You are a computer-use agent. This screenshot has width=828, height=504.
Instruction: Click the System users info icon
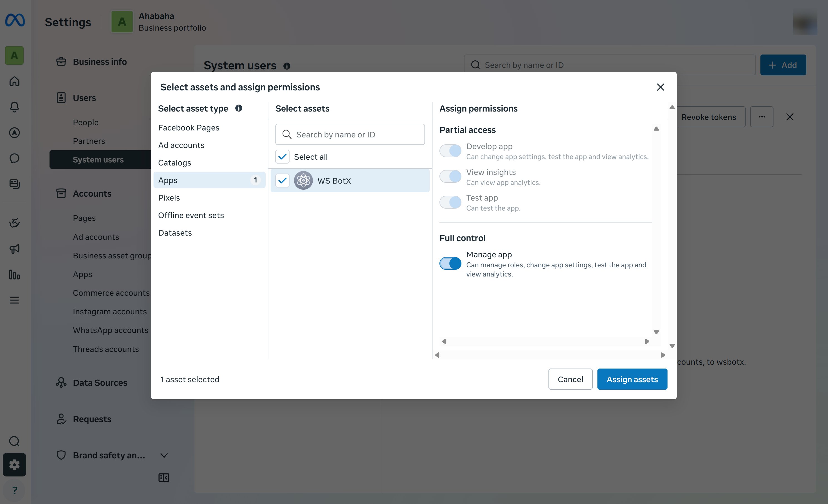tap(287, 66)
